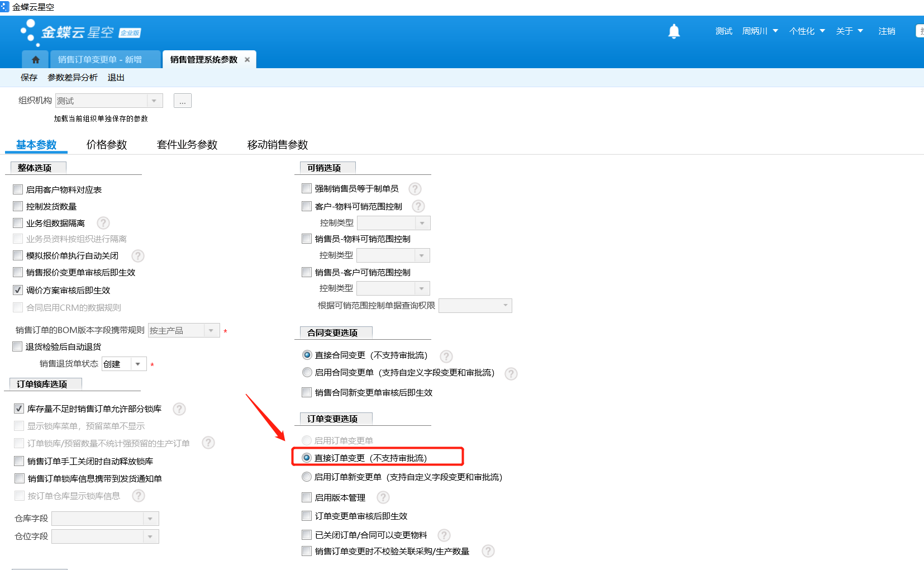Show help for 客户-物料可销范围控制
The width and height of the screenshot is (924, 570).
point(418,206)
